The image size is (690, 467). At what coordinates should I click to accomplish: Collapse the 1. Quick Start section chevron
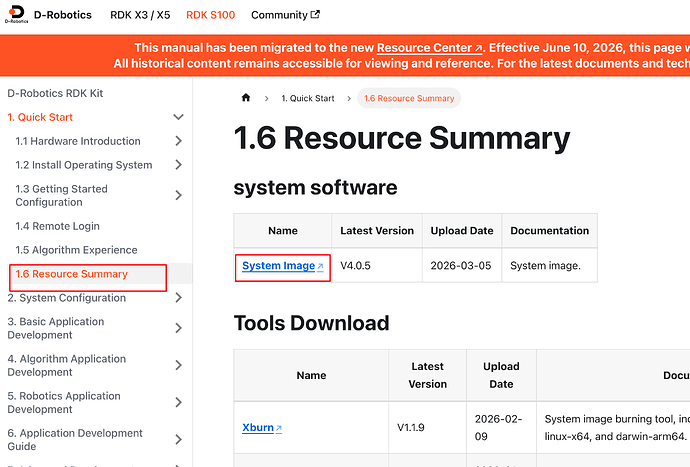(178, 117)
